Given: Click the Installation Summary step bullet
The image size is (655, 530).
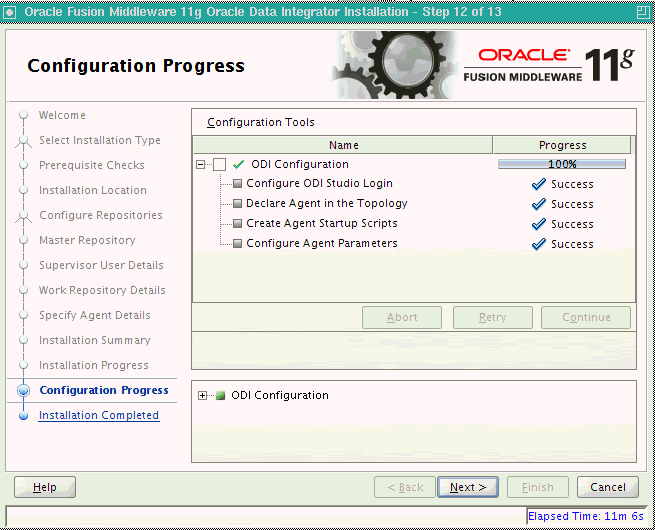Looking at the screenshot, I should [x=24, y=340].
